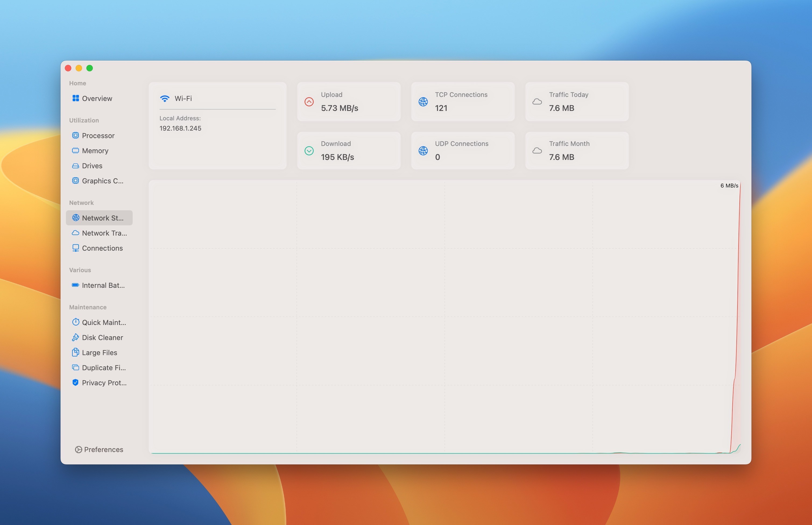Click the Internal Battery icon
Viewport: 812px width, 525px height.
pos(76,285)
